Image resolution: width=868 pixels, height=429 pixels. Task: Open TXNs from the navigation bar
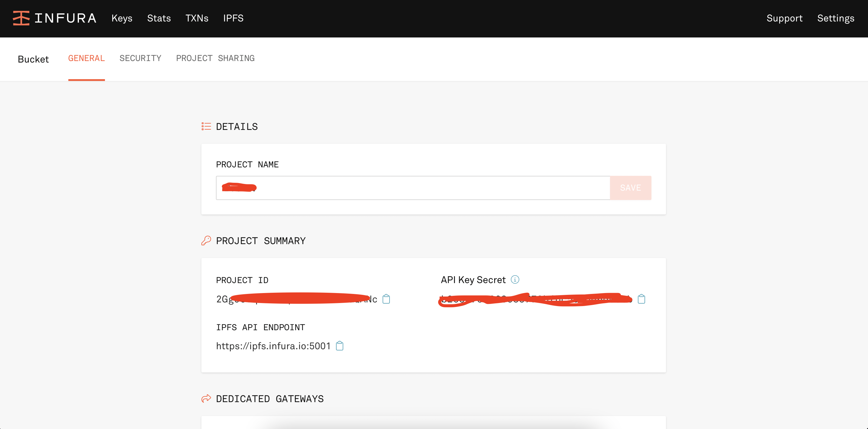(x=197, y=18)
